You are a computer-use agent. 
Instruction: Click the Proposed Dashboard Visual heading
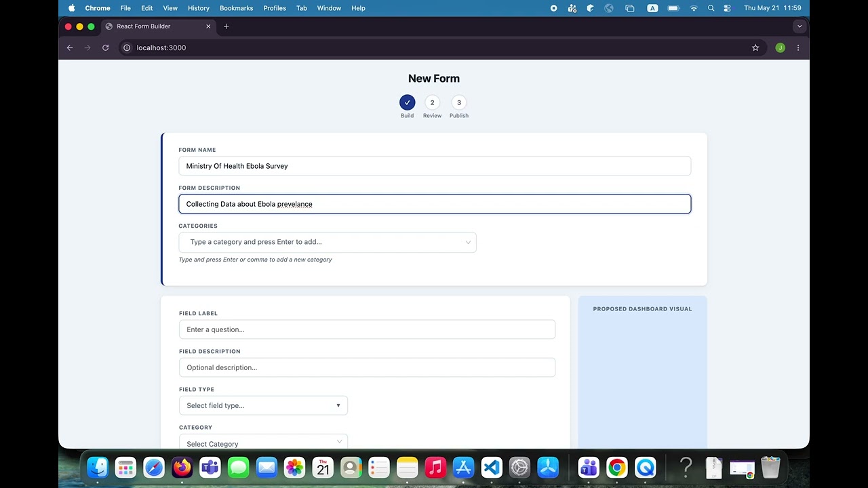click(642, 309)
